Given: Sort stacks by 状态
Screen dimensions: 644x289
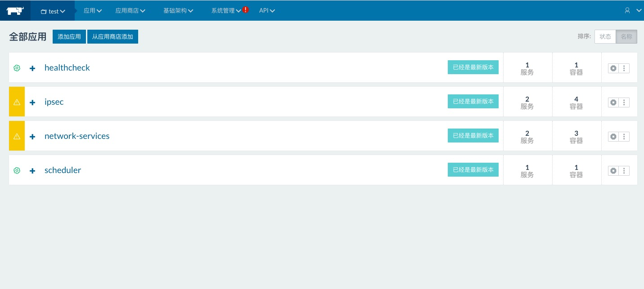Looking at the screenshot, I should click(605, 37).
